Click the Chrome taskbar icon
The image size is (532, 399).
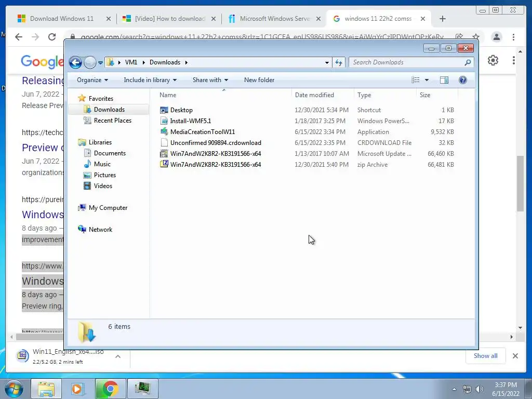tap(110, 389)
